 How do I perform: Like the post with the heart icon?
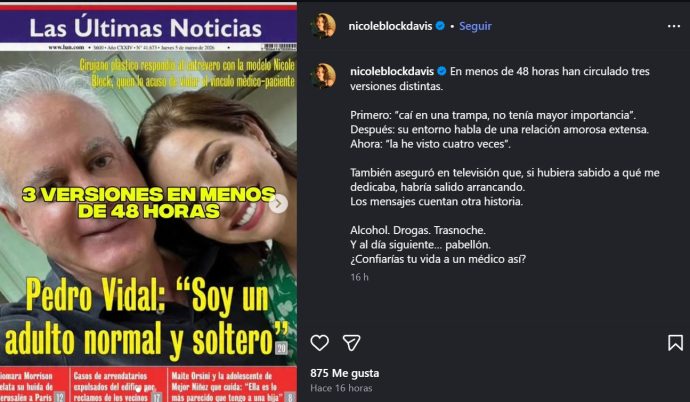click(x=319, y=343)
